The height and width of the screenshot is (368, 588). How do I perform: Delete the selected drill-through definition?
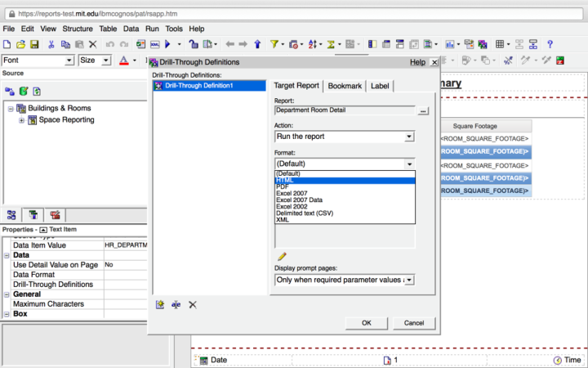point(193,304)
